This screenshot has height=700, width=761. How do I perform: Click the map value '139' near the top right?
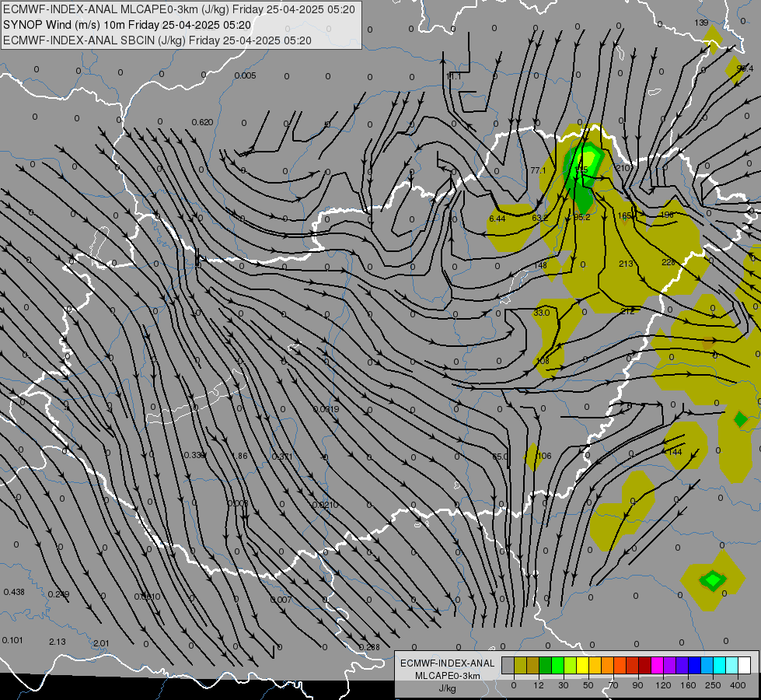coord(701,23)
